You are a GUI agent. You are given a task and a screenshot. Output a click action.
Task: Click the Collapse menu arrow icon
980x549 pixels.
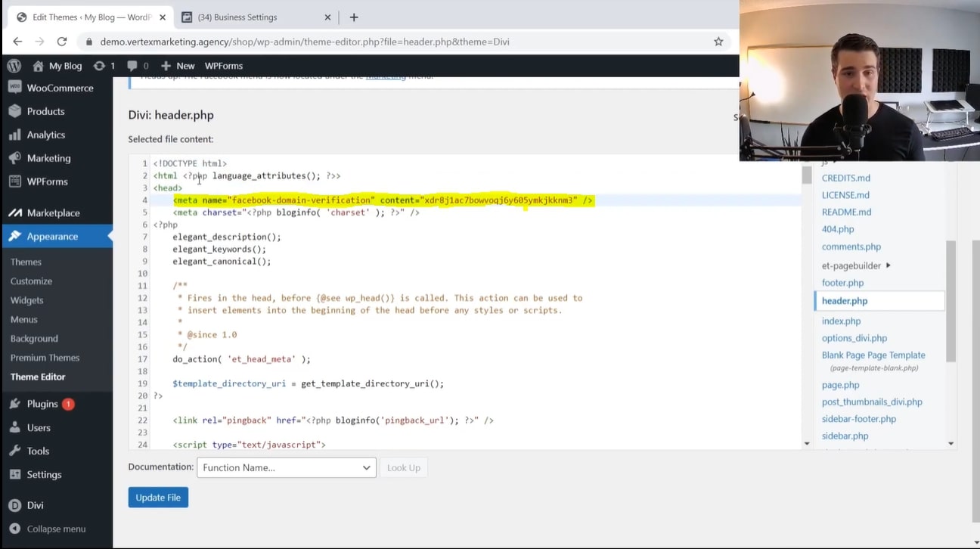point(14,529)
